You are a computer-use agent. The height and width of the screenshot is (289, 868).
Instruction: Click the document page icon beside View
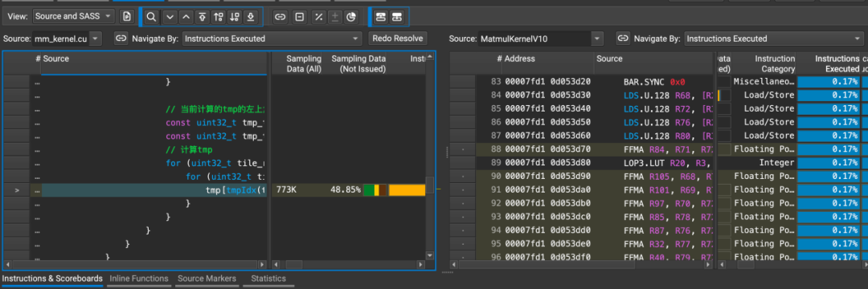(x=127, y=17)
